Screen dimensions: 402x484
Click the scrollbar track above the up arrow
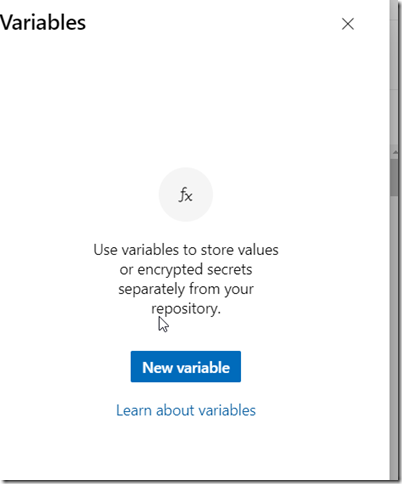[395, 73]
